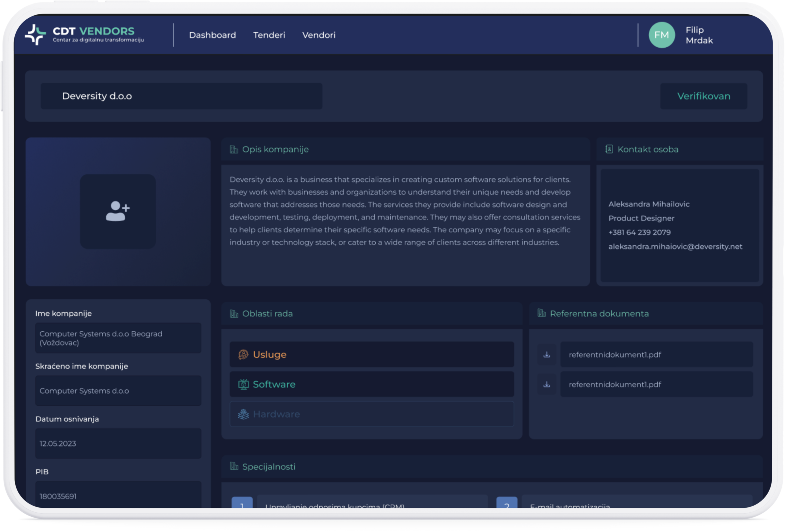Open the Dashboard menu item
Viewport: 785px width, 532px height.
[212, 35]
